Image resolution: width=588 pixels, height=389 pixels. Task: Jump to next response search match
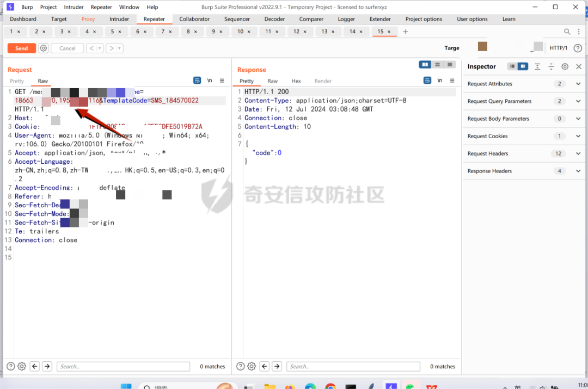click(x=277, y=366)
